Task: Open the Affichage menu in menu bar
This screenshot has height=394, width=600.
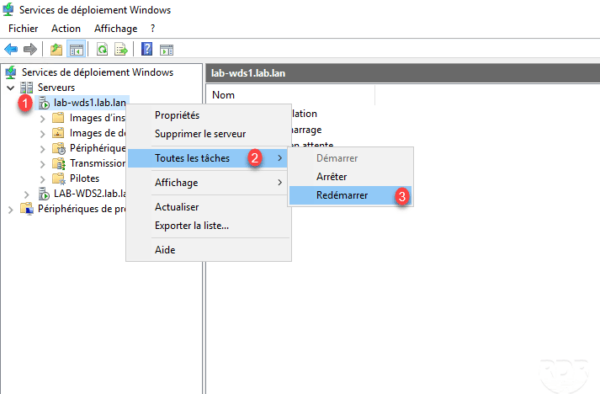Action: [x=116, y=28]
